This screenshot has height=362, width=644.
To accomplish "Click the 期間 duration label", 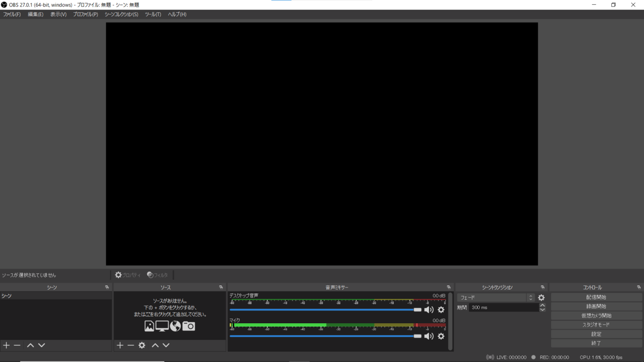I will [462, 308].
